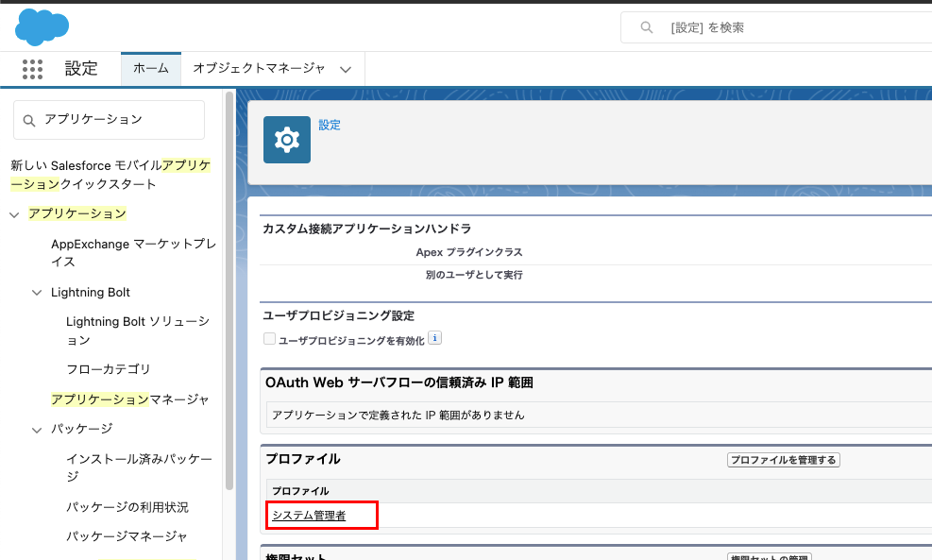
Task: Open アプリケーションマネージャ in sidebar
Action: 130,399
